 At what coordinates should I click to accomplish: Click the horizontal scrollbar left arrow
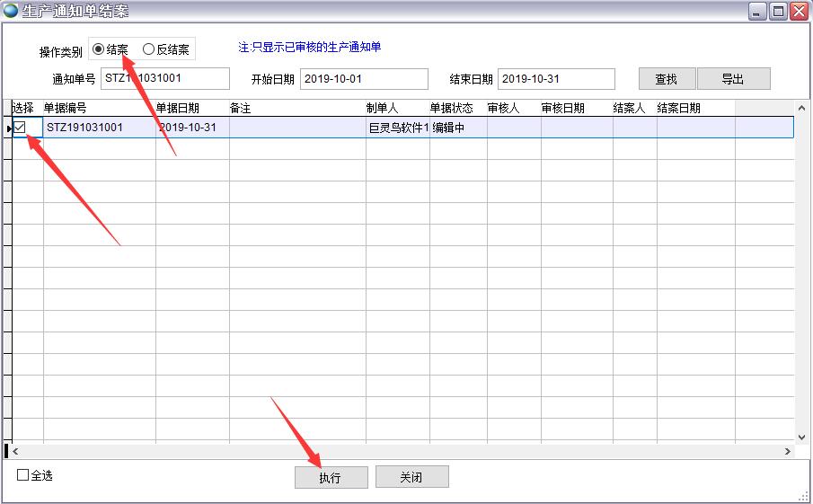coord(15,452)
